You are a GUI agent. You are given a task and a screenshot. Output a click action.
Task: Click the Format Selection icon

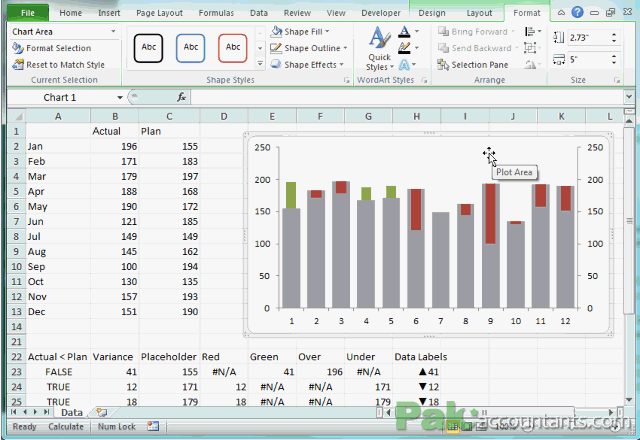[18, 48]
